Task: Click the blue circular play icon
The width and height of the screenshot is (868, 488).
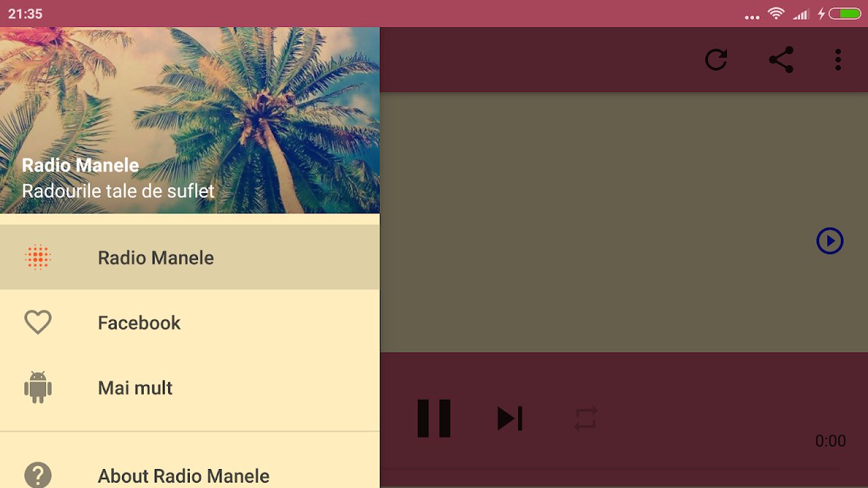Action: click(x=830, y=241)
